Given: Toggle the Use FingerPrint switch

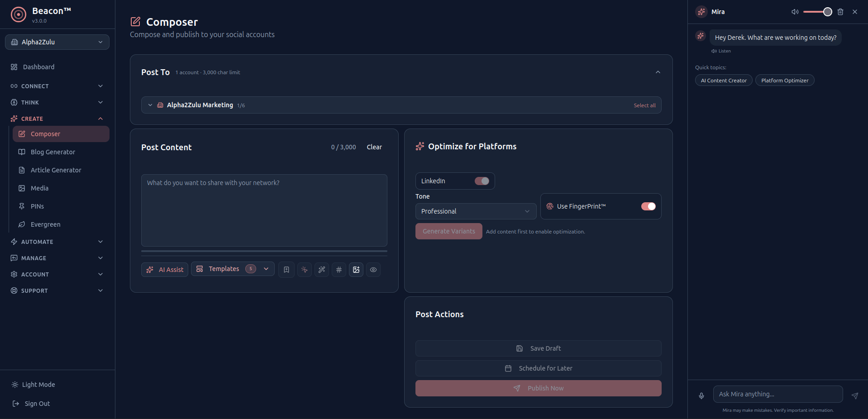Looking at the screenshot, I should 649,206.
